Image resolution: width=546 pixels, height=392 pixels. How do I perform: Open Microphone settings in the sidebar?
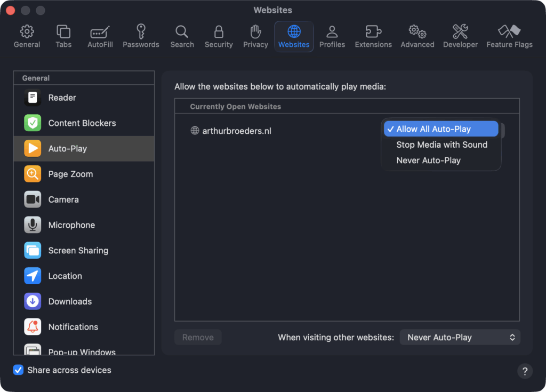(x=71, y=225)
